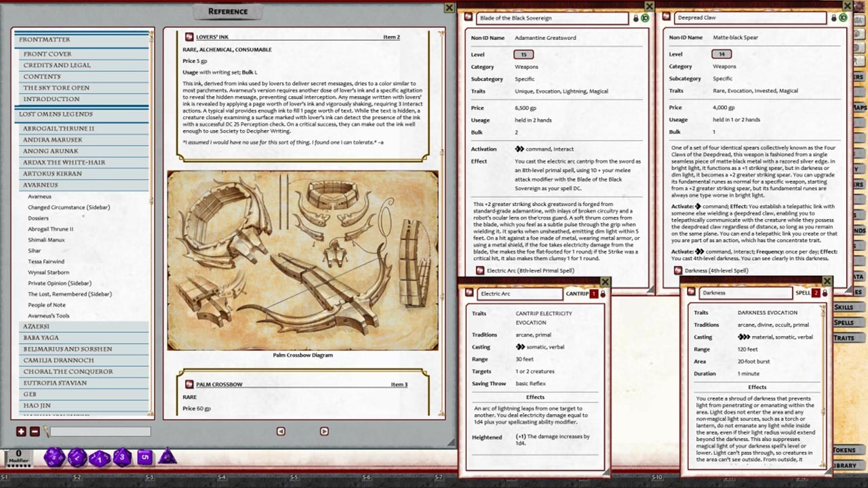Roll the purple d20 die
Viewport: 868px width, 488px height.
pos(54,457)
